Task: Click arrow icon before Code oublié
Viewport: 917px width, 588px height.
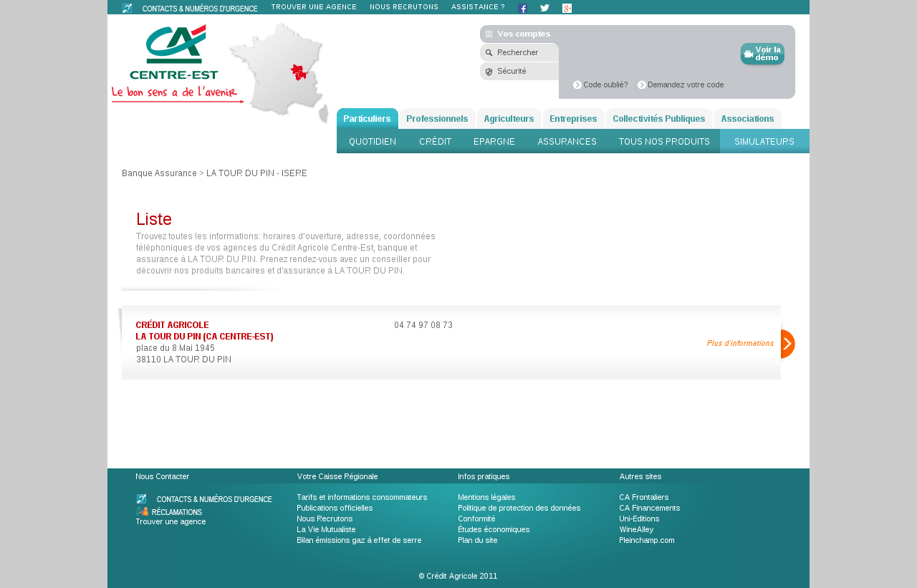Action: [577, 85]
